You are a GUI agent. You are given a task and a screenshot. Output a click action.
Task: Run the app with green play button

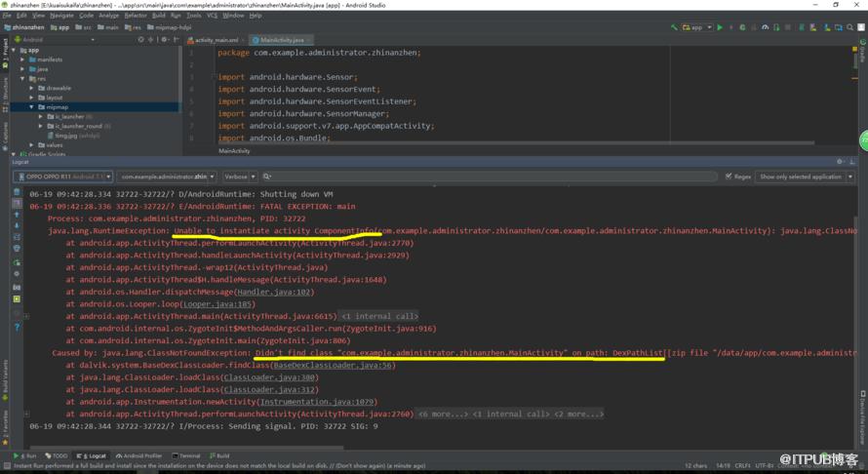720,27
